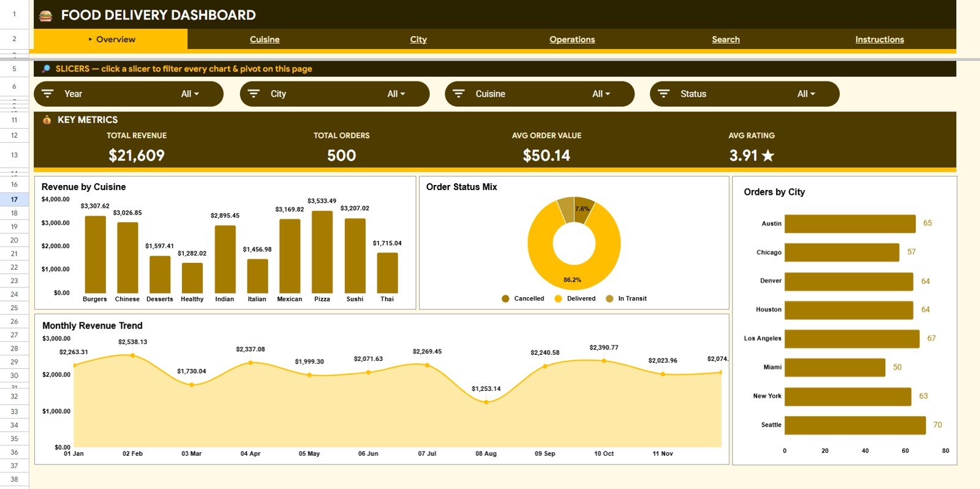Click the money bag icon next to Key Metrics
Screen dimensions: 980x489
[47, 119]
